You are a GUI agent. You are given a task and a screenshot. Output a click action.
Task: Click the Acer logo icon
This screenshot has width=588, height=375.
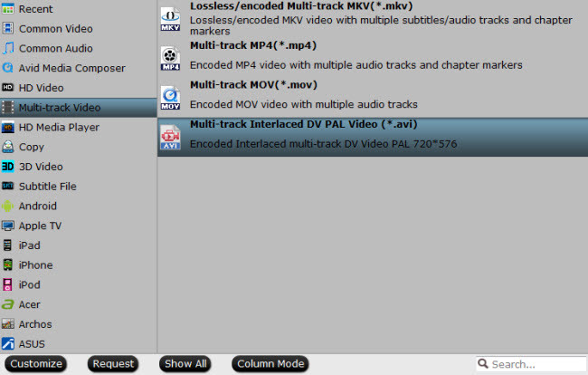pos(7,304)
